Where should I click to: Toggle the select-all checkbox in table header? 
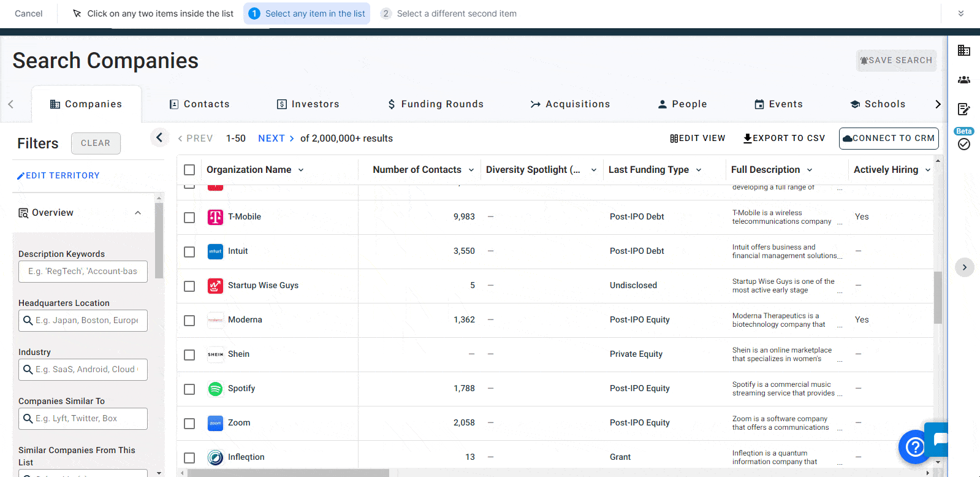189,170
